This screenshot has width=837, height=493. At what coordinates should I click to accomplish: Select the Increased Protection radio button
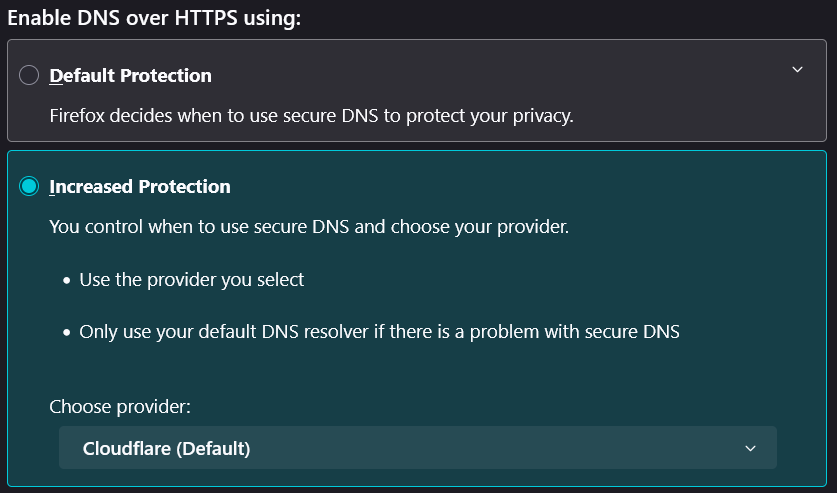[x=29, y=187]
